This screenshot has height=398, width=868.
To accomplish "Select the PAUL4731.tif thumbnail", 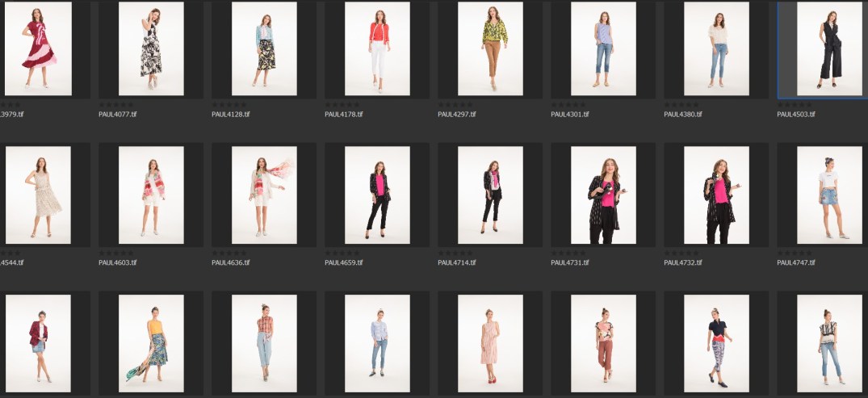I will tap(603, 195).
